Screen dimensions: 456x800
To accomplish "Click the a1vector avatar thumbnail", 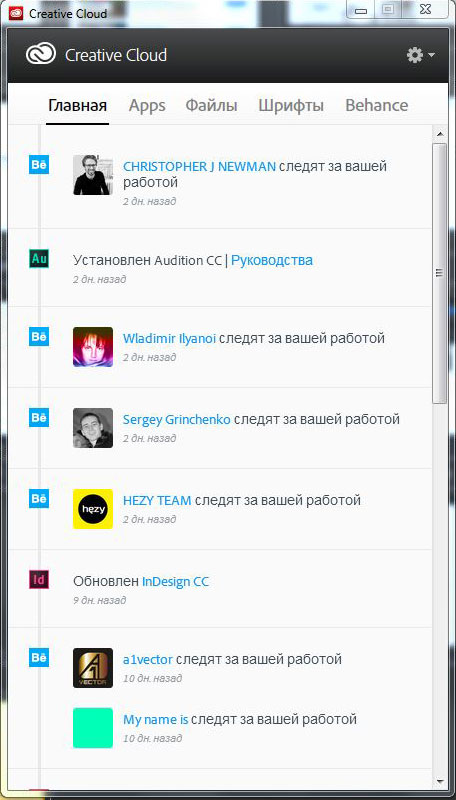I will [x=93, y=668].
